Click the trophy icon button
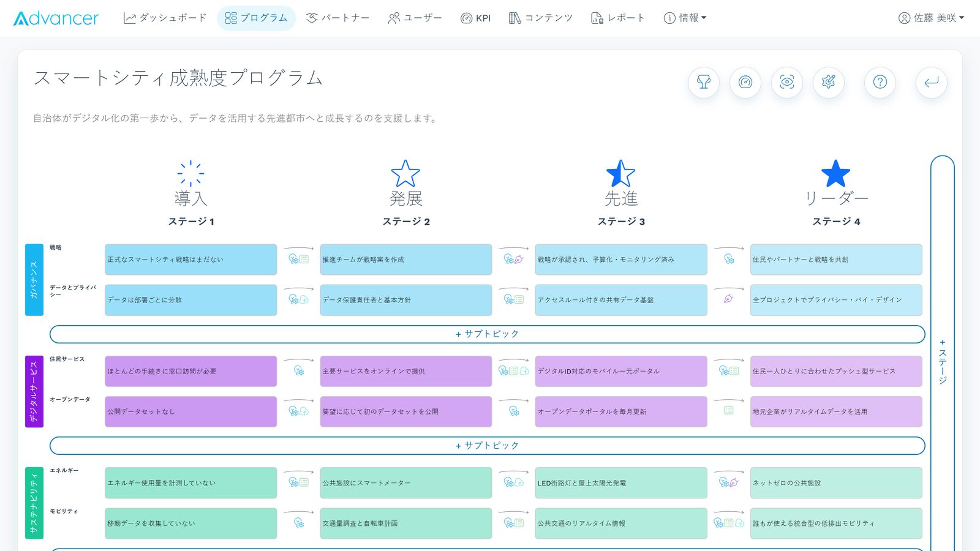 [x=704, y=82]
